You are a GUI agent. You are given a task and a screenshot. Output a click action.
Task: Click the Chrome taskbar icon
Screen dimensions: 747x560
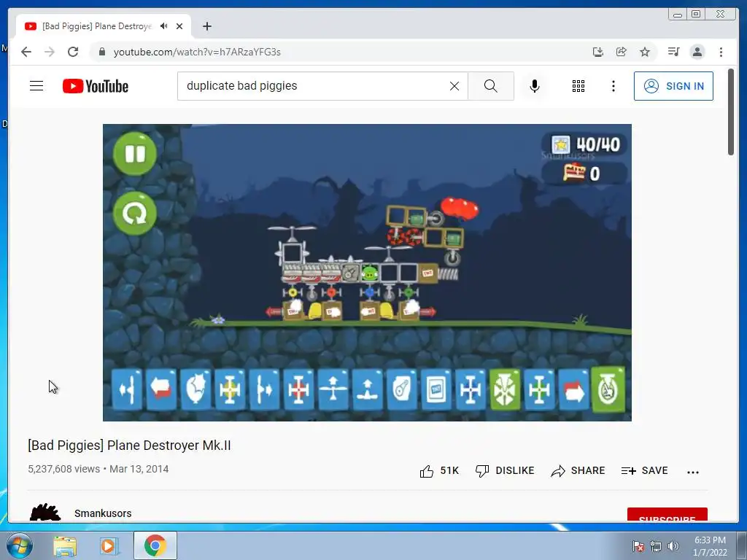click(155, 545)
